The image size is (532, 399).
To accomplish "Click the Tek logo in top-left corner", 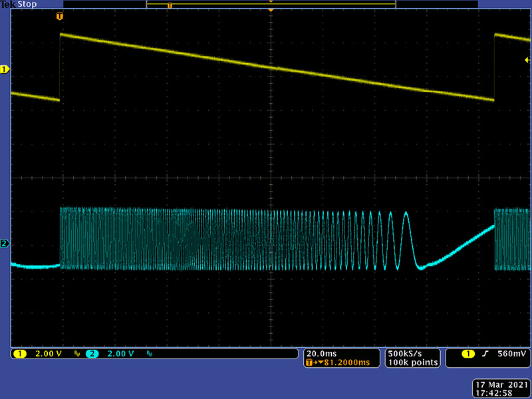I will pos(7,4).
